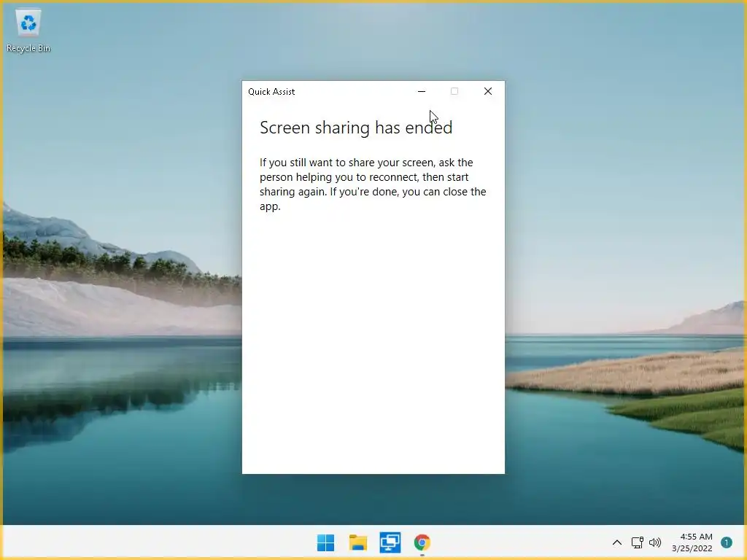Open Google Chrome from the taskbar
This screenshot has width=747, height=560.
point(422,542)
